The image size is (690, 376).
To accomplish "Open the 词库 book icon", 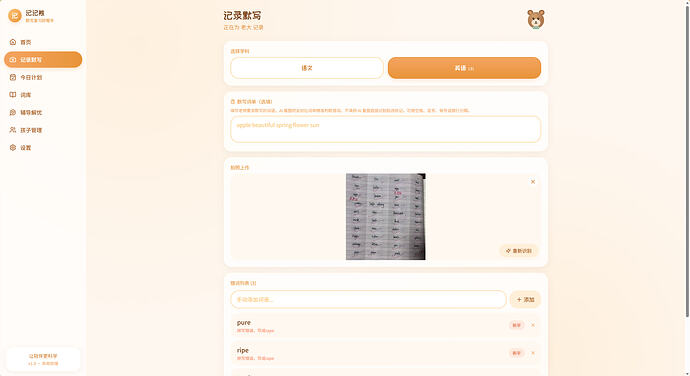I will [x=13, y=95].
